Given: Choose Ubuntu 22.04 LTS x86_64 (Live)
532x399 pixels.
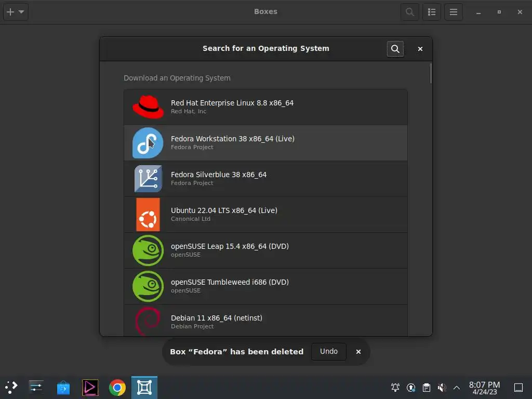Looking at the screenshot, I should tap(265, 215).
